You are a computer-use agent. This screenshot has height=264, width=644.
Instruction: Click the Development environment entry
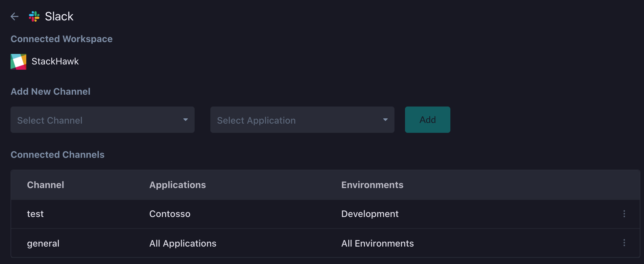(x=370, y=214)
